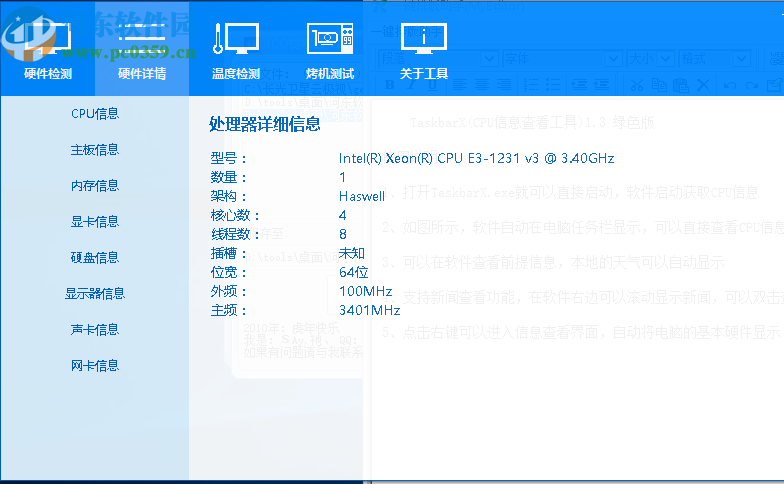Click the 64位 bit width value
The image size is (784, 484).
pyautogui.click(x=354, y=272)
